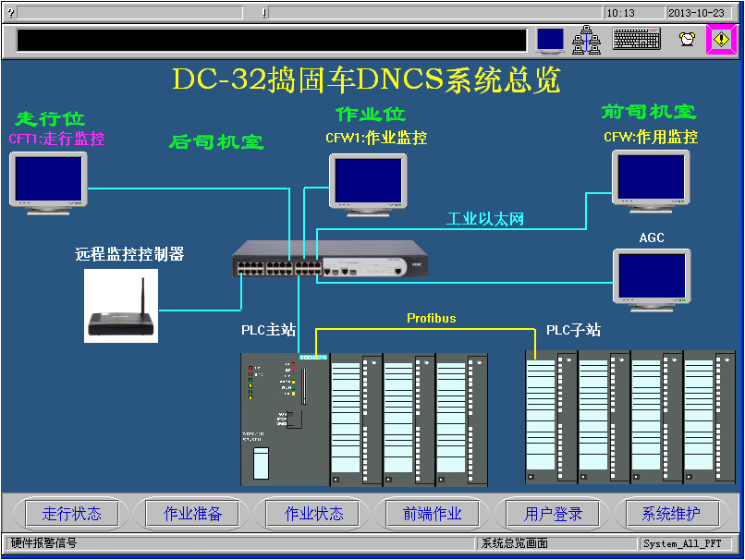Open the 前端作业 page

click(433, 514)
